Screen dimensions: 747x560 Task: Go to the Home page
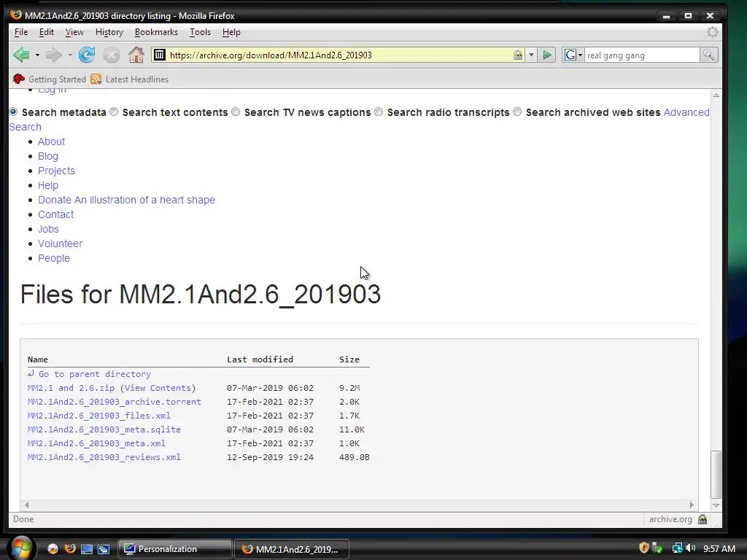[x=136, y=55]
